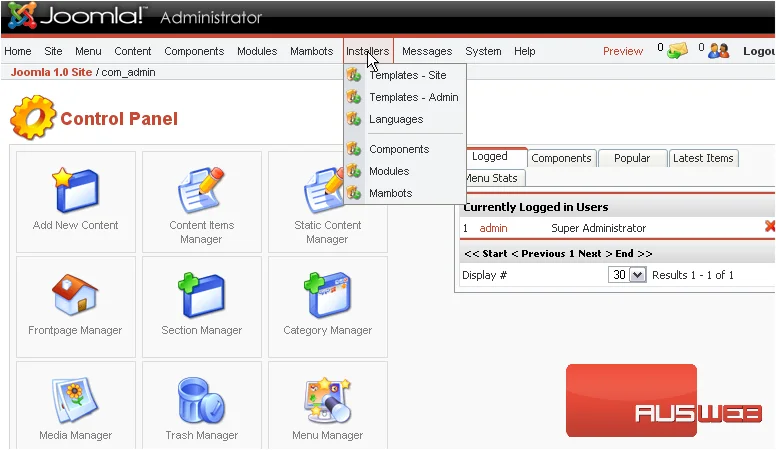
Task: Switch to the Logged tab
Action: tap(495, 156)
